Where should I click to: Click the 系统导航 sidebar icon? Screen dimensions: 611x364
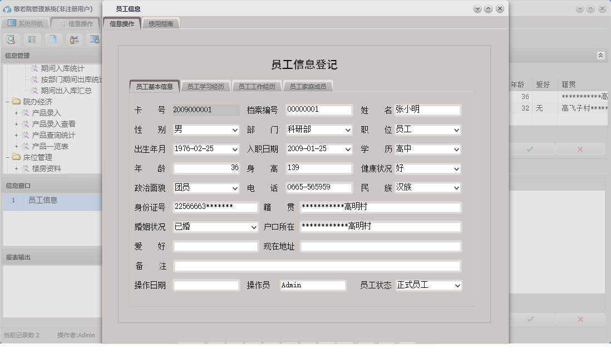[11, 23]
